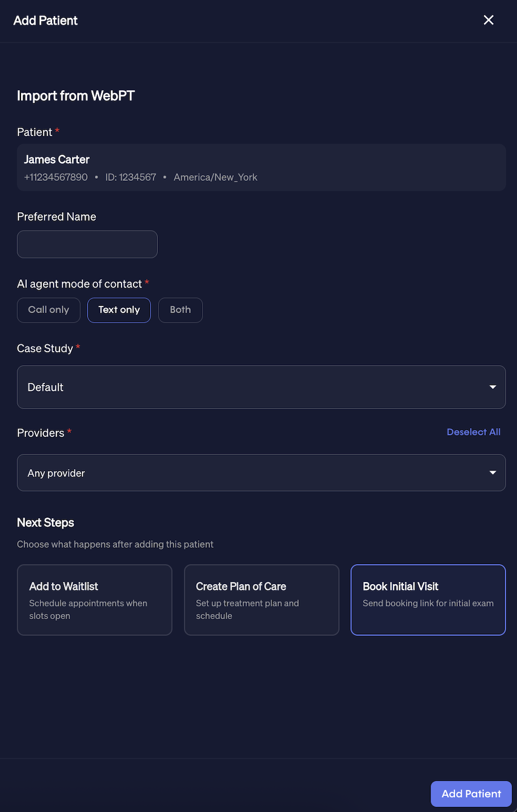Viewport: 517px width, 812px height.
Task: Click the Add Patient button
Action: point(471,794)
